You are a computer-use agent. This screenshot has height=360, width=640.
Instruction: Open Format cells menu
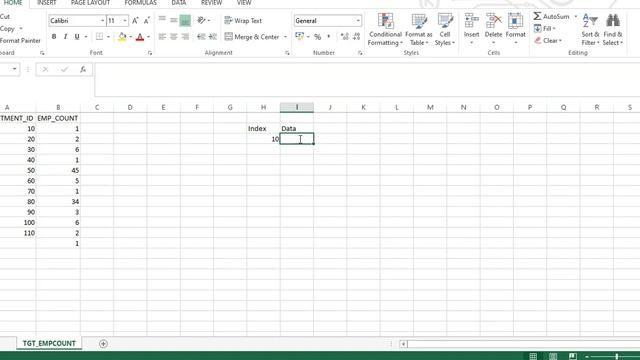click(x=516, y=29)
